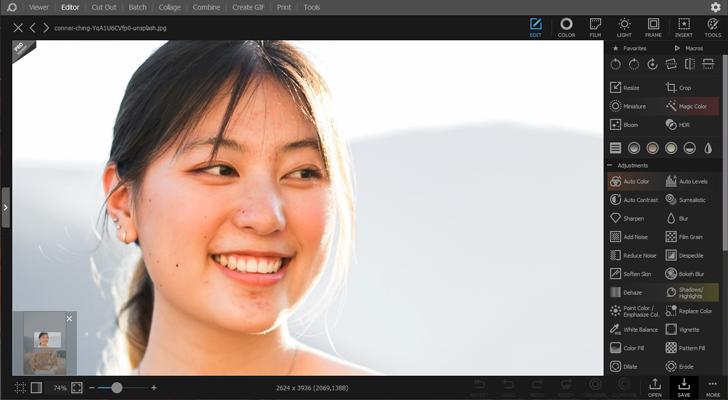
Task: Apply the Magic Color effect
Action: (691, 106)
